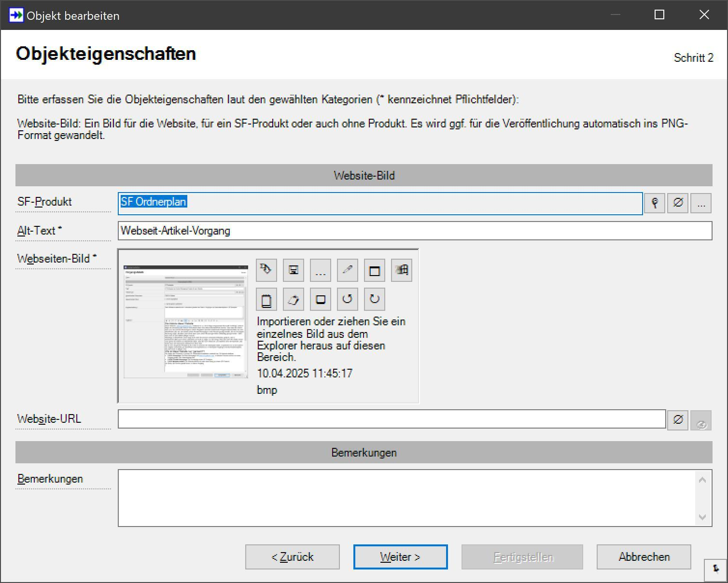
Task: Click the 'Objekteigenschaften' heading
Action: click(106, 54)
